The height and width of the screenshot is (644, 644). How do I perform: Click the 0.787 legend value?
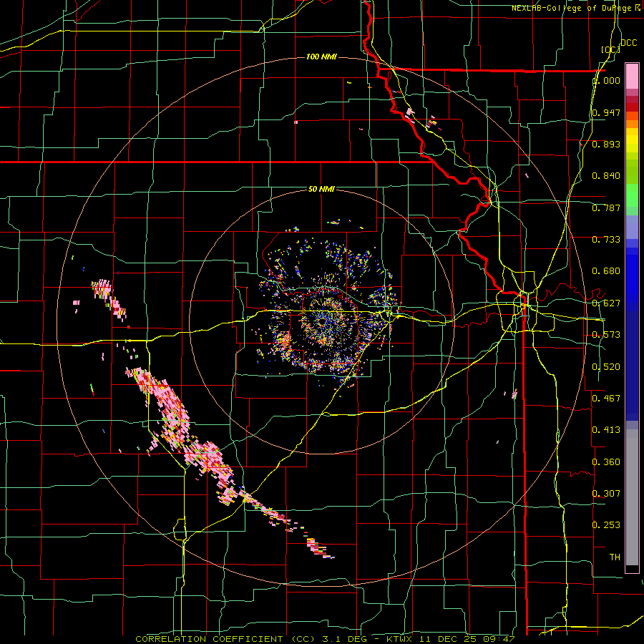606,208
